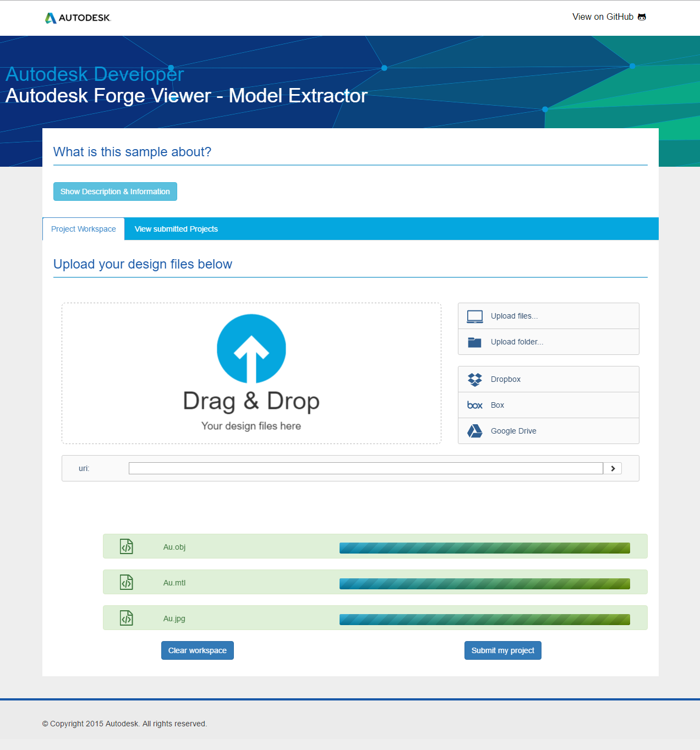
Task: Click the uri: label
Action: (x=84, y=468)
